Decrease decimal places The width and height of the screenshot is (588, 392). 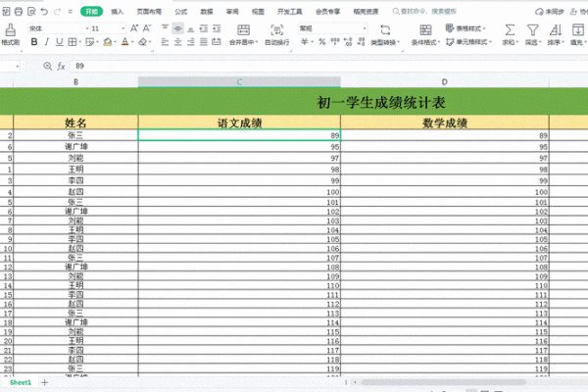361,42
